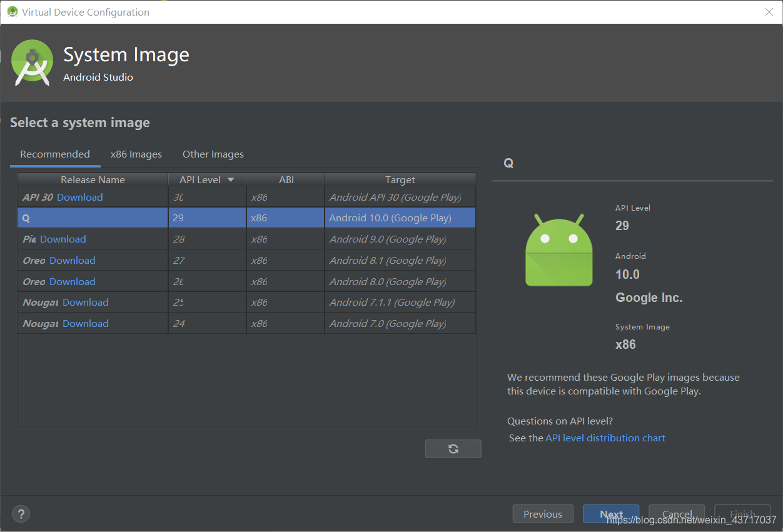Select the Android API 30 (Google Play) cell
The height and width of the screenshot is (532, 783).
400,197
